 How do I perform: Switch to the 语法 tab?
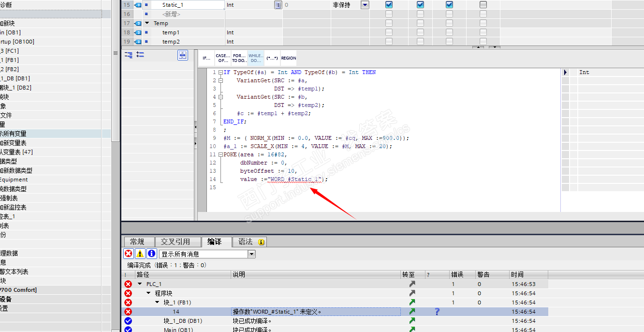[x=249, y=241]
